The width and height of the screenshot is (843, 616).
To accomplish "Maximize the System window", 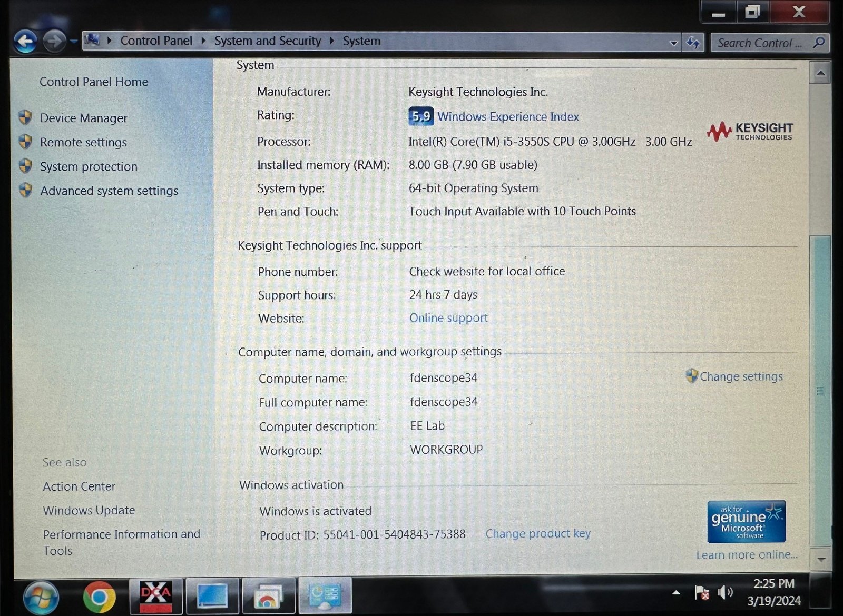I will [752, 12].
